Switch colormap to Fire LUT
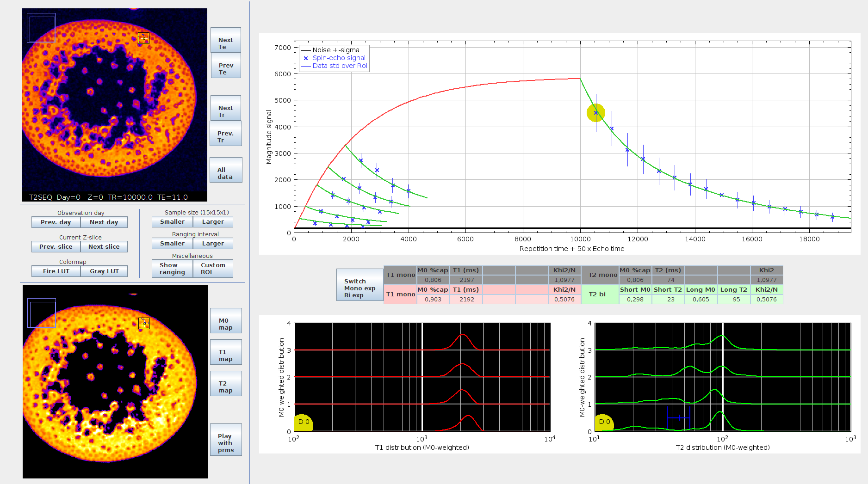 pyautogui.click(x=56, y=271)
